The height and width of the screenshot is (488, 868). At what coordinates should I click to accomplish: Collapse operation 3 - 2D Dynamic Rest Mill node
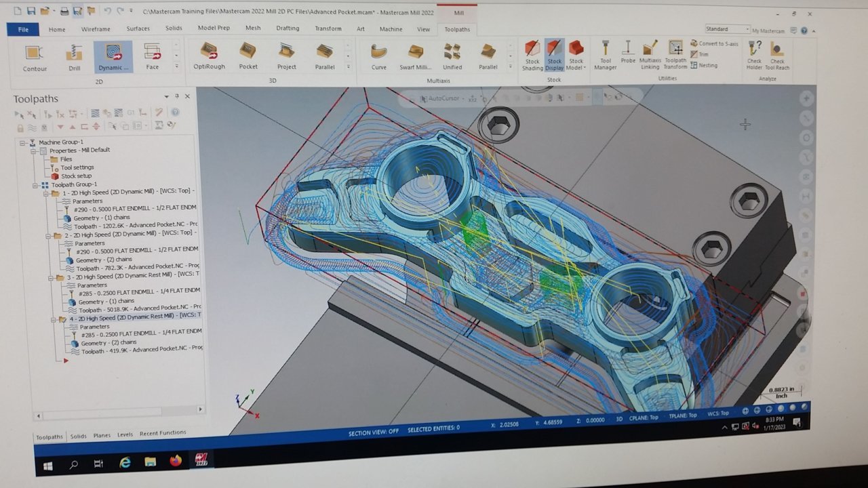[x=50, y=277]
